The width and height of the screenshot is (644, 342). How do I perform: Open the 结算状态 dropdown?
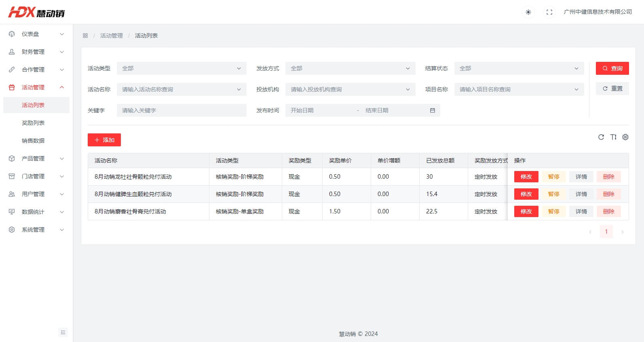click(519, 68)
